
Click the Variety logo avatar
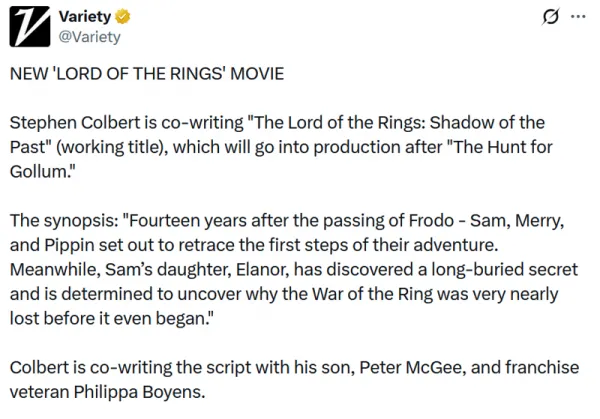30,27
